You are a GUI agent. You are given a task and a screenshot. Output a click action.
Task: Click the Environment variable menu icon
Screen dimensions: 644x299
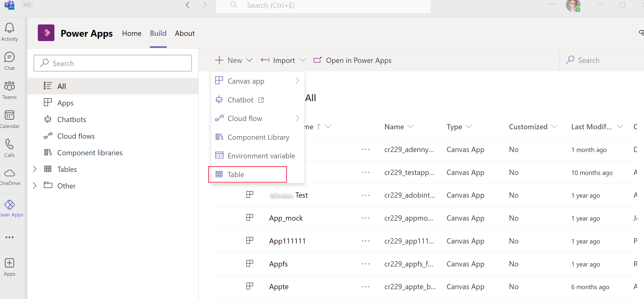click(219, 155)
